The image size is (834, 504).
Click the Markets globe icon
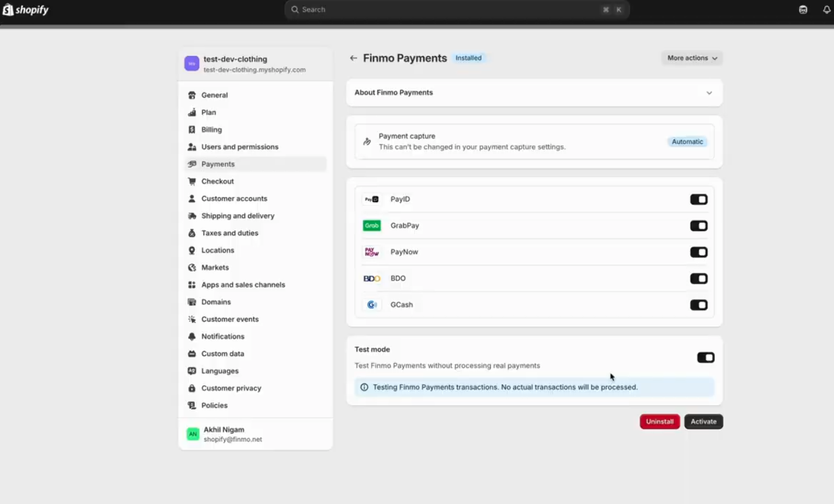tap(192, 267)
